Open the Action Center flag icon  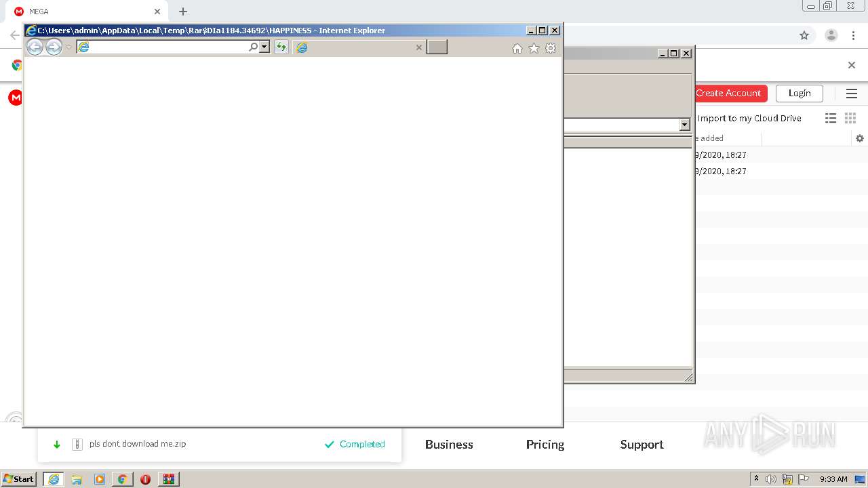[x=804, y=479]
